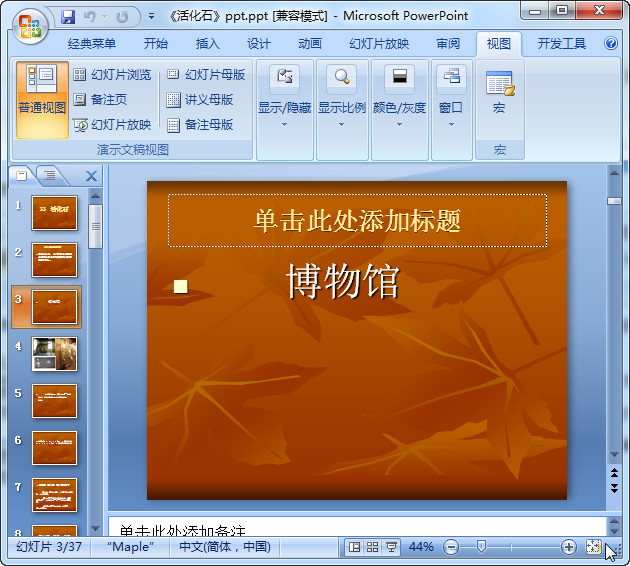The height and width of the screenshot is (566, 630).
Task: Switch to 幻灯片浏览 slide sorter view
Action: [112, 75]
